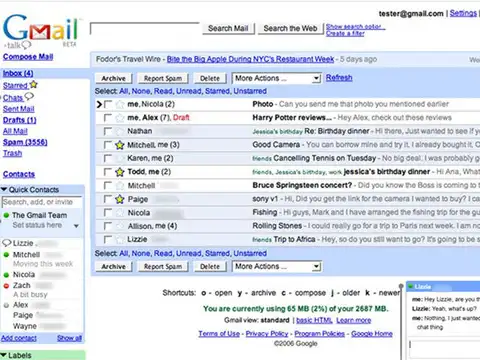480x360 pixels.
Task: Click the Refresh link
Action: (339, 78)
